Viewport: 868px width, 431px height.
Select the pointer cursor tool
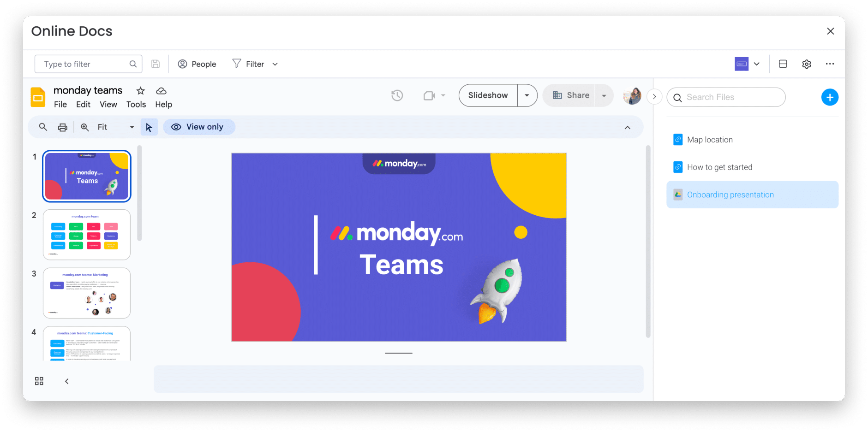pyautogui.click(x=149, y=127)
